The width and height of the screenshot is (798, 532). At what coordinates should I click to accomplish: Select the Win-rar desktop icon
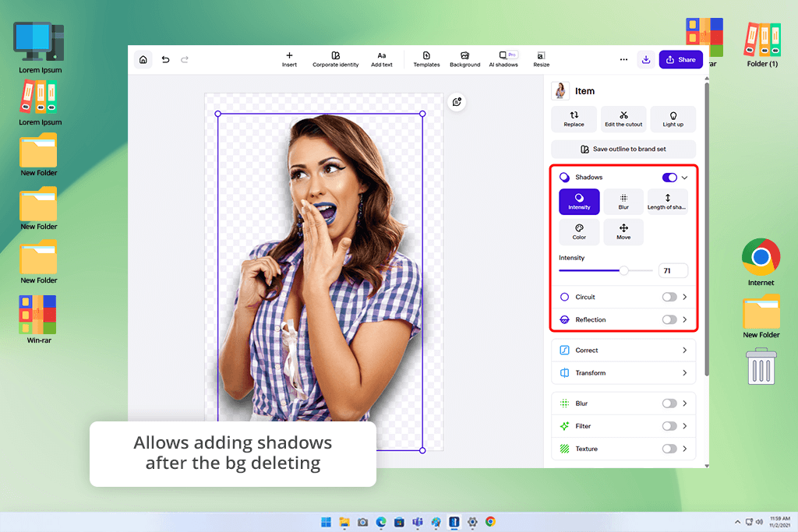(x=38, y=319)
